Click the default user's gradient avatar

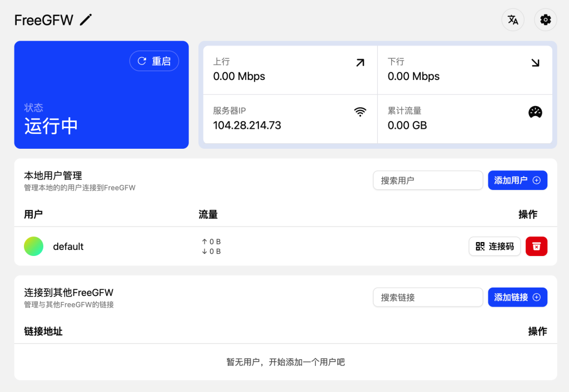click(x=34, y=247)
